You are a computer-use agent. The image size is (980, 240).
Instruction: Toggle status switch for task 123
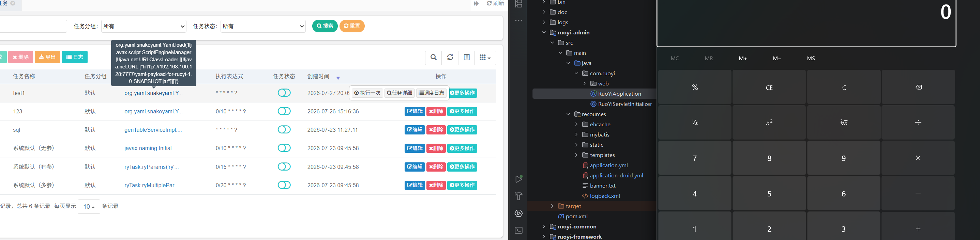pyautogui.click(x=284, y=111)
